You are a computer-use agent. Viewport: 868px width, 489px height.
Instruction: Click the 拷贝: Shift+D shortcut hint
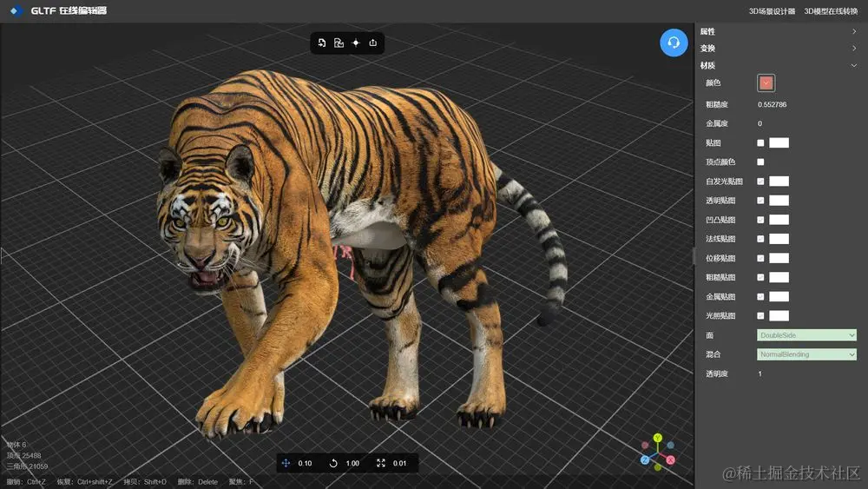(x=144, y=482)
